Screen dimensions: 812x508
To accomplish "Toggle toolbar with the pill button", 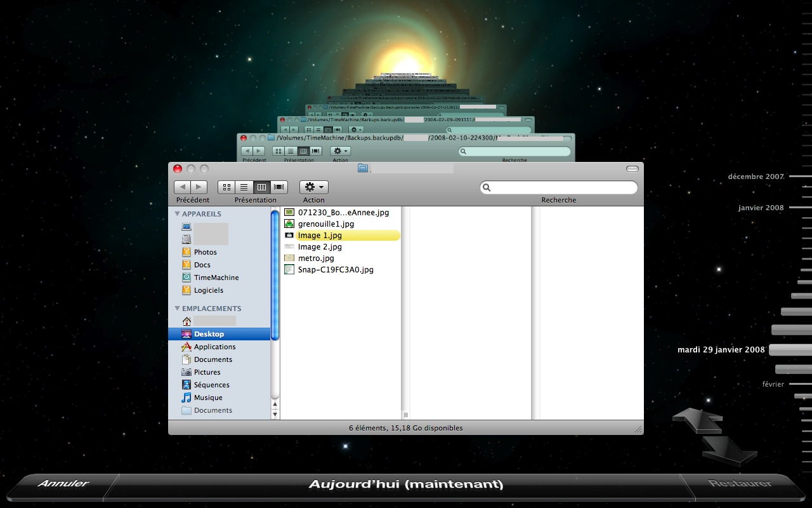I will (x=632, y=168).
